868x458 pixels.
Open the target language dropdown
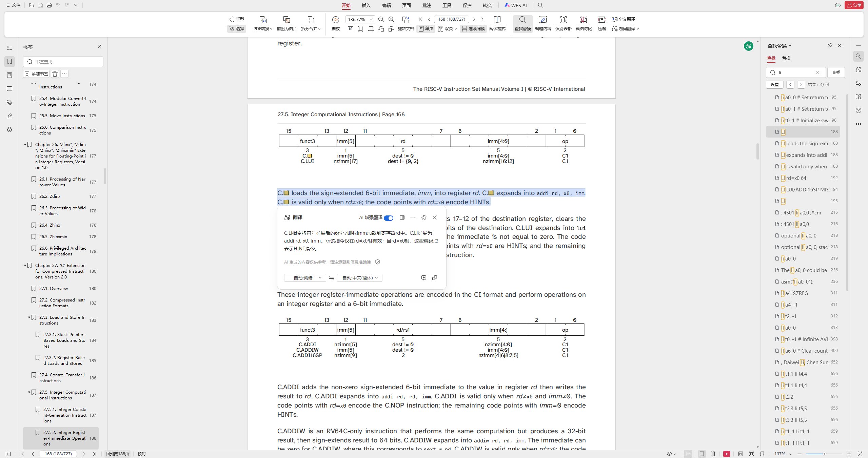coord(360,278)
